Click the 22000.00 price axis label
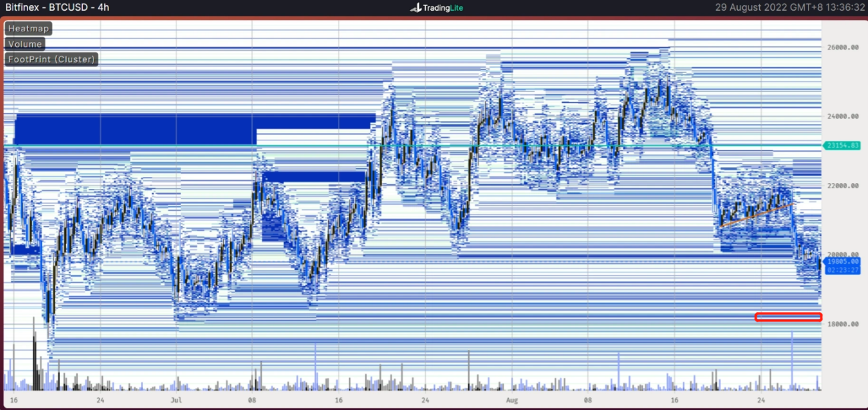Screen dimensions: 868x410 842,186
